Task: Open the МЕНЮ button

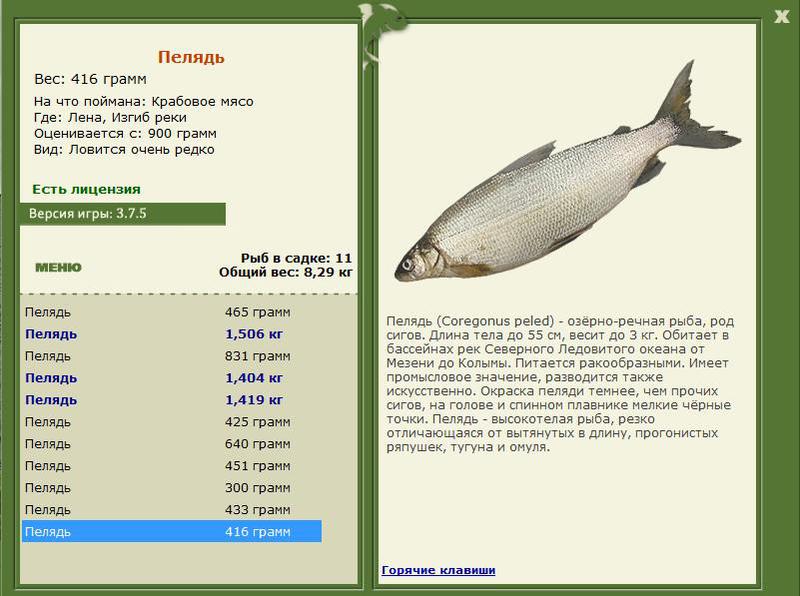Action: pyautogui.click(x=58, y=267)
